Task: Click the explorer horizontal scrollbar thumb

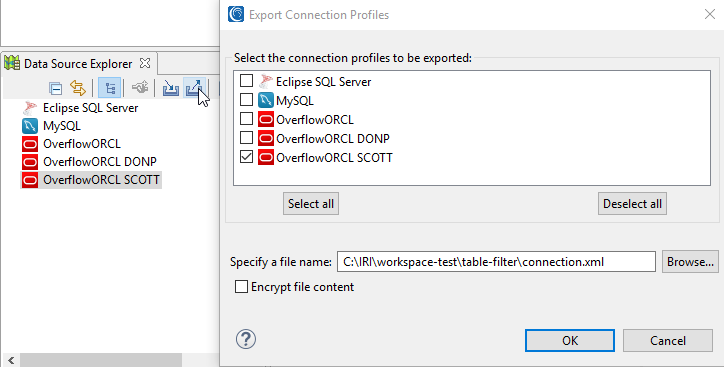Action: tap(101, 360)
